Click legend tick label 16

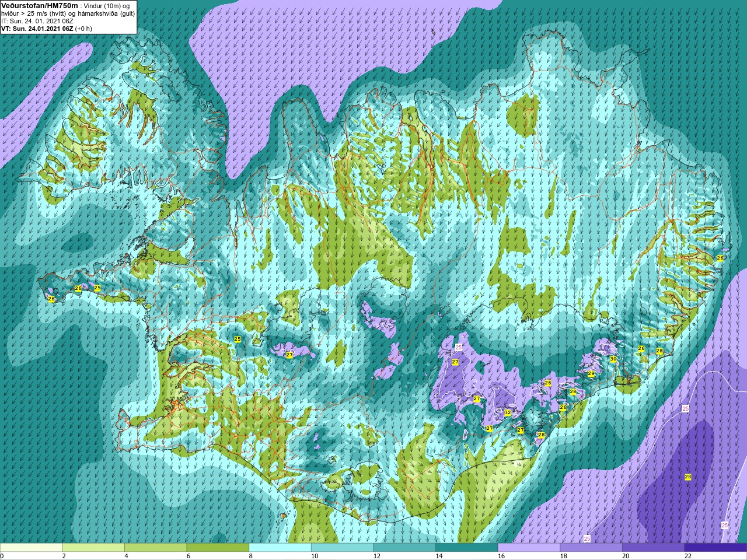(x=501, y=556)
